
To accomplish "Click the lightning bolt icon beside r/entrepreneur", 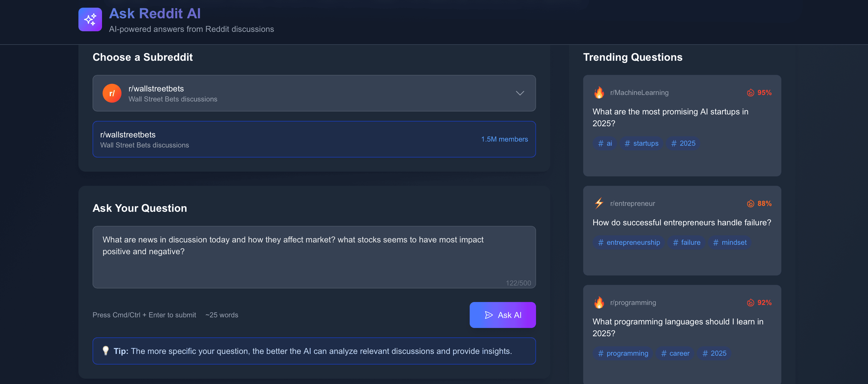I will [x=599, y=203].
